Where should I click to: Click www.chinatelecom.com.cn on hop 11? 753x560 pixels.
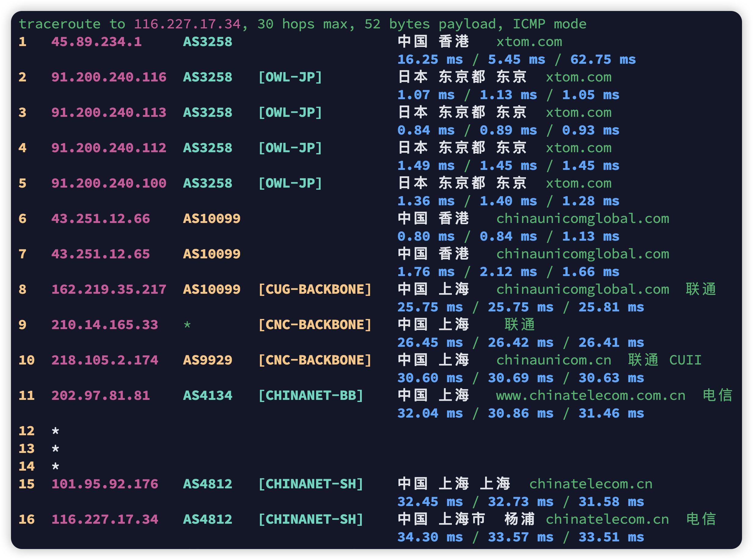(x=591, y=396)
